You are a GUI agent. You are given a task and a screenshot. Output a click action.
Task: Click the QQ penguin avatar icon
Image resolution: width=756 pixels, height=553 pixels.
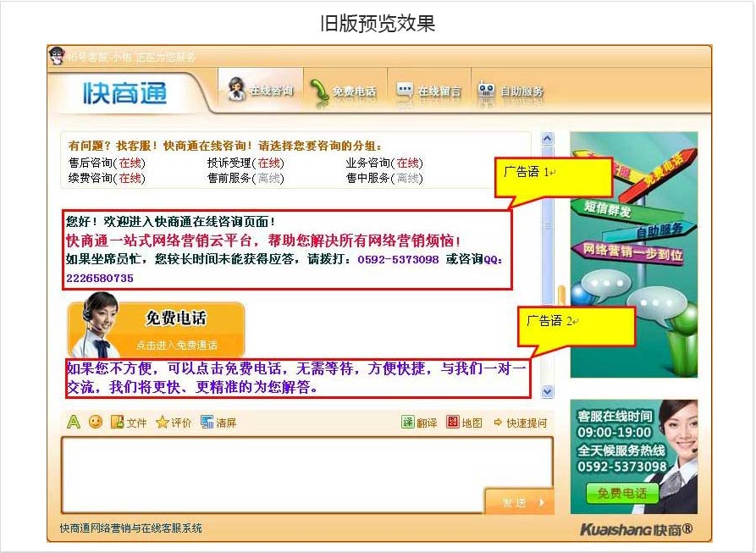point(57,57)
